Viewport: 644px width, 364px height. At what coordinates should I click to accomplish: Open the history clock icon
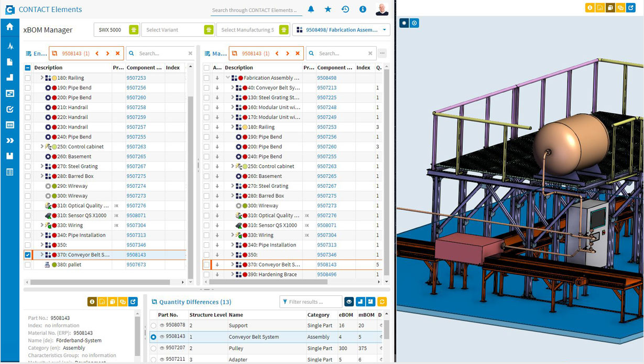[345, 9]
